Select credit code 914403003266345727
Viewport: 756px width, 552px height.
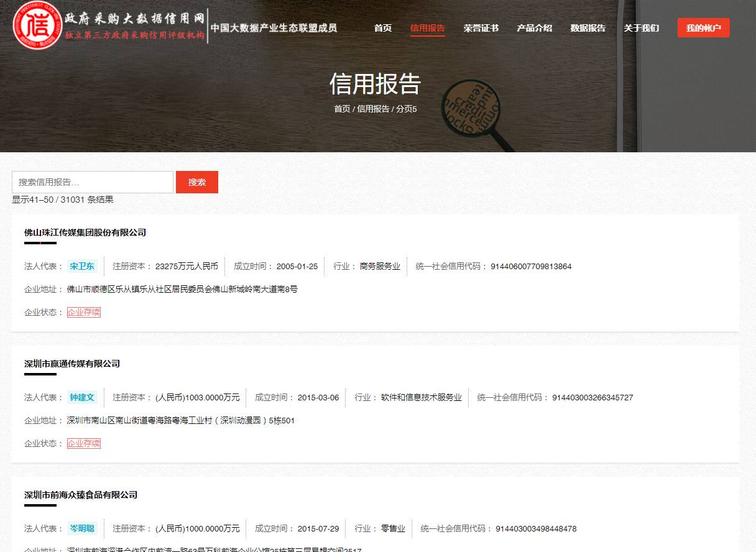592,398
